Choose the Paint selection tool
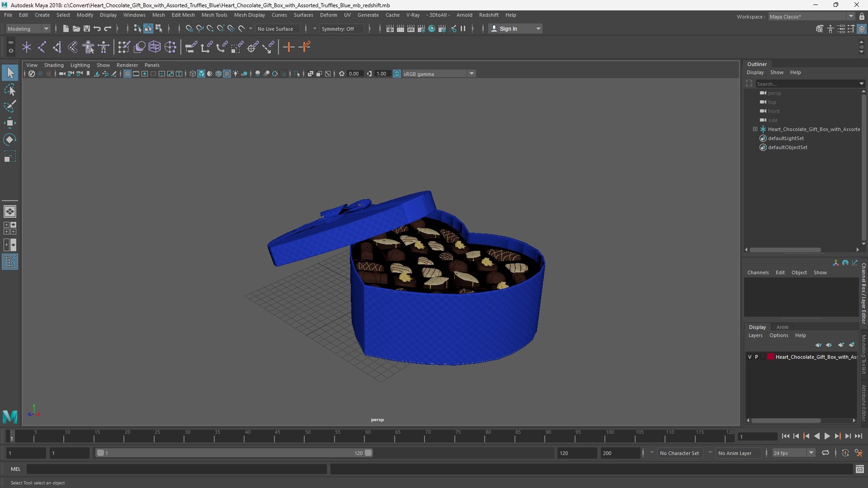868x488 pixels. click(10, 106)
